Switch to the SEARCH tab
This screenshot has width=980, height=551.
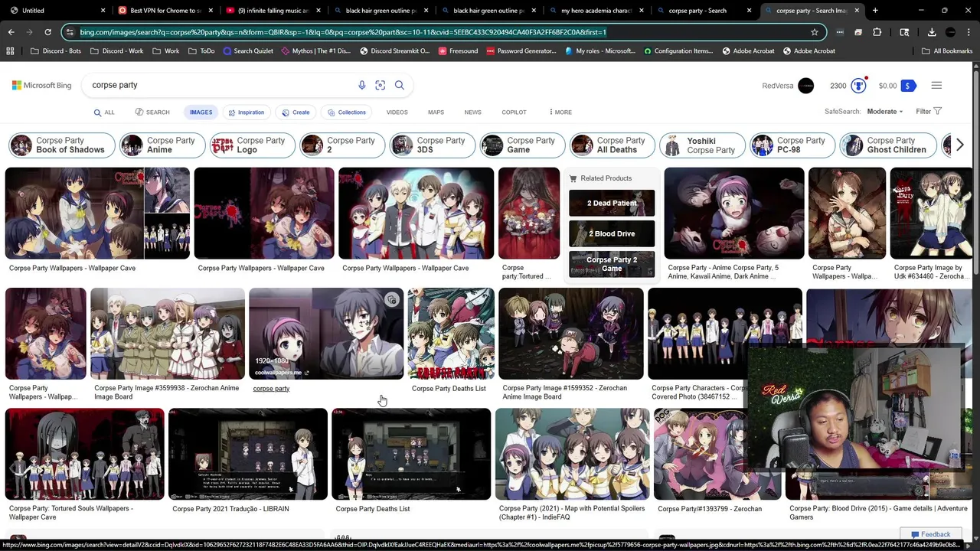click(152, 112)
